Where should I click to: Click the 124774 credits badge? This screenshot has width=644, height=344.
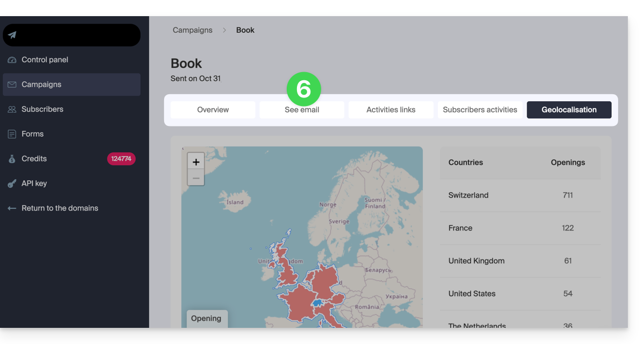pyautogui.click(x=121, y=159)
